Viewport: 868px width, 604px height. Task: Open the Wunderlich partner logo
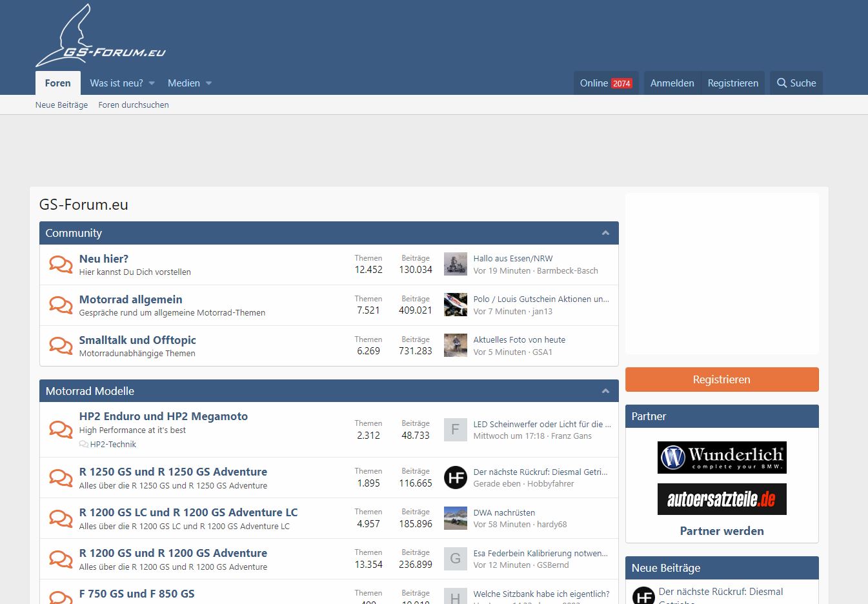tap(722, 458)
